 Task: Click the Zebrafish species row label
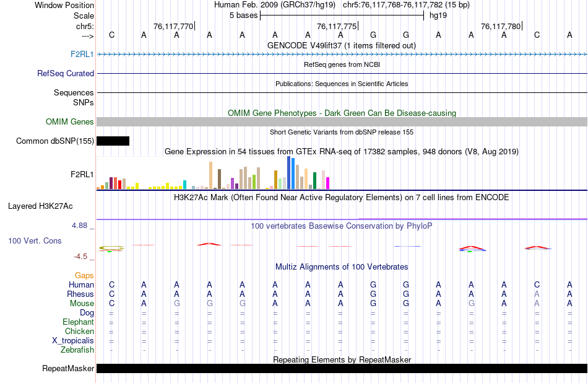[x=77, y=350]
